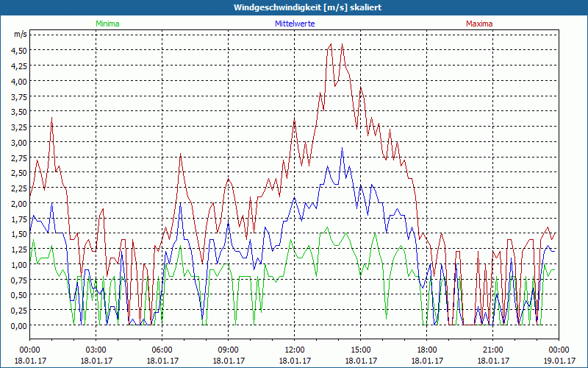Viewport: 588px width, 368px height.
Task: Click the 3,00 y-axis value
Action: pos(21,143)
